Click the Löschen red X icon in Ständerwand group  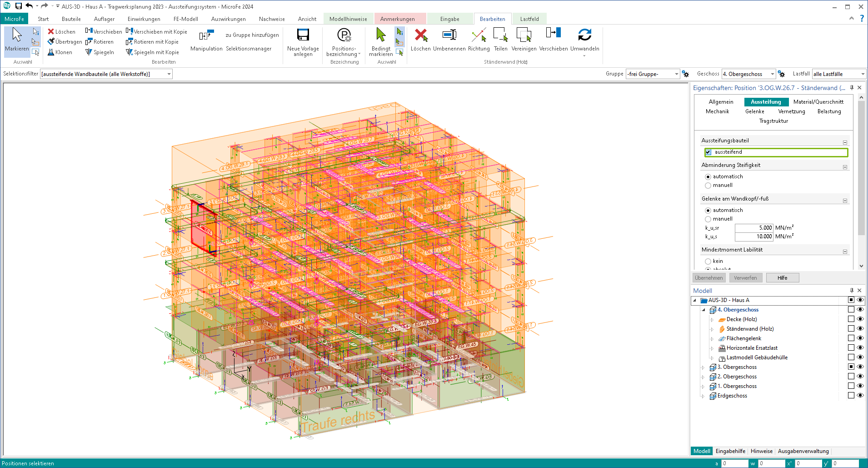[421, 35]
